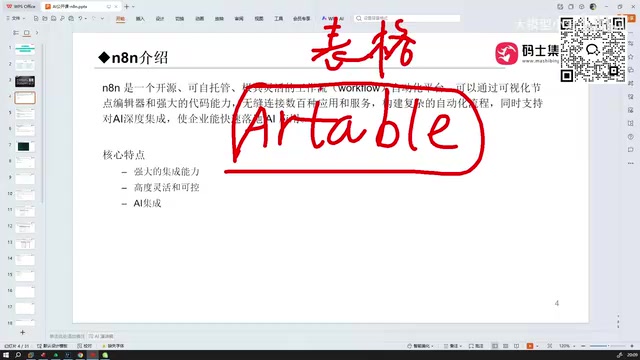Select the 视图 View ribbon tab

pos(259,19)
